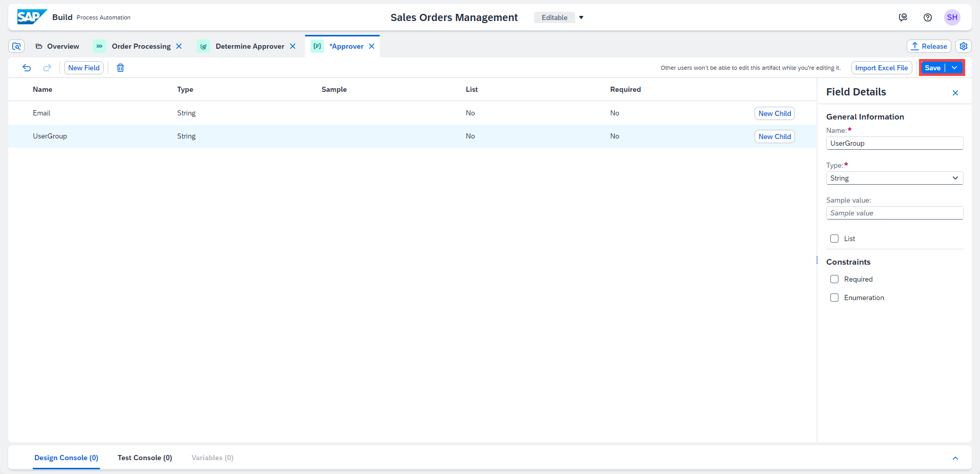Image resolution: width=980 pixels, height=474 pixels.
Task: Click the SAP logo
Action: 32,17
